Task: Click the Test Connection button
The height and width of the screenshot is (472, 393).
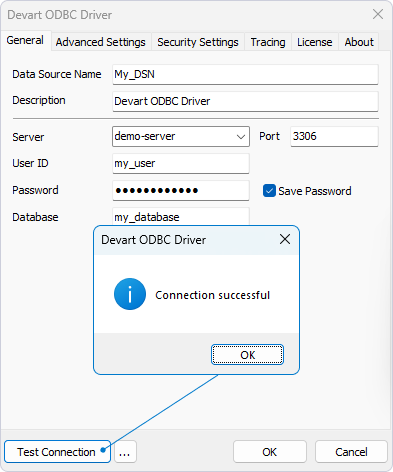Action: (57, 452)
